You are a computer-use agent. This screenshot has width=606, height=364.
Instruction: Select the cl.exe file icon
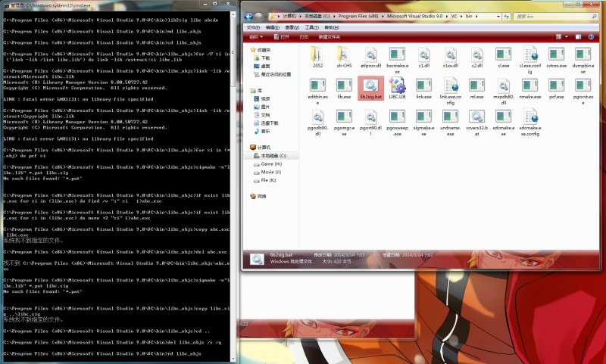click(503, 54)
